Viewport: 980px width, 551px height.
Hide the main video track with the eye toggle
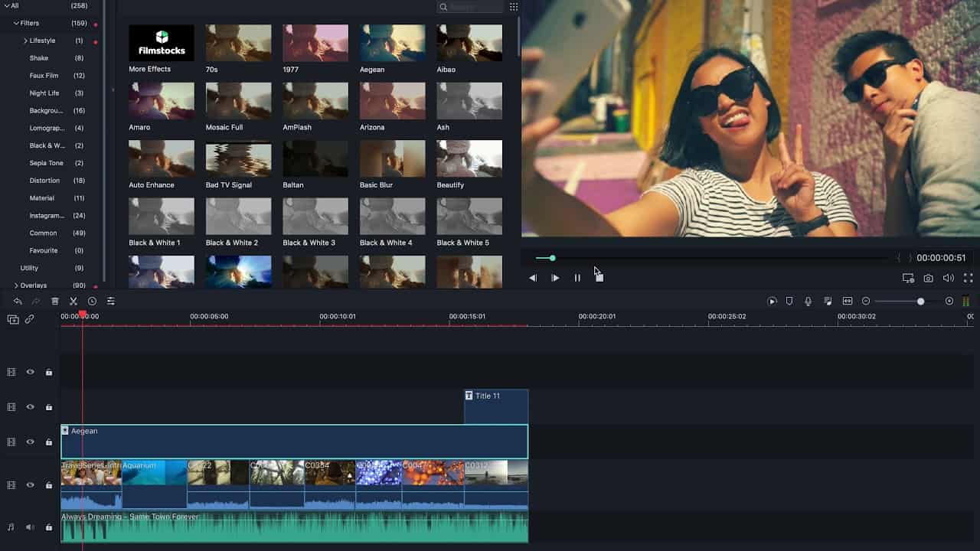30,484
